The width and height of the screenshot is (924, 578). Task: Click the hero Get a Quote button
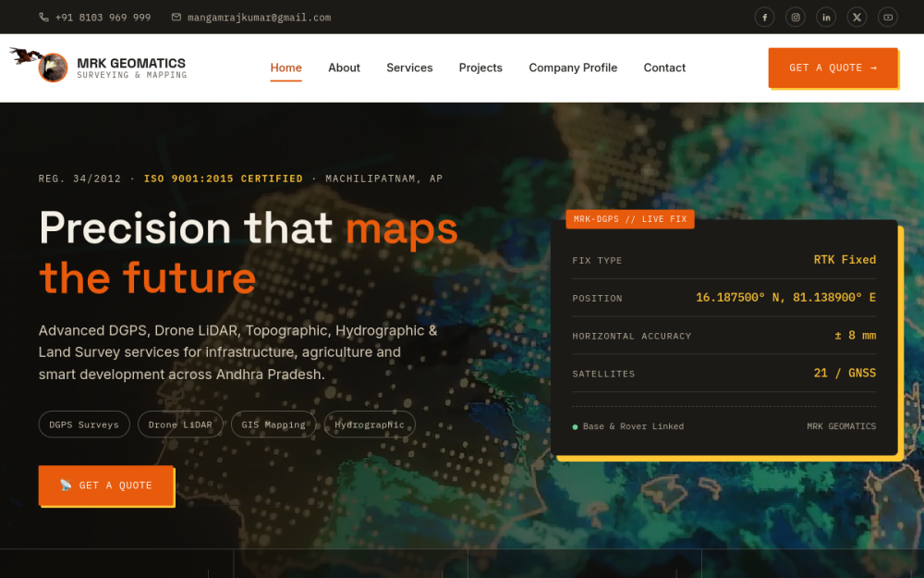(106, 486)
